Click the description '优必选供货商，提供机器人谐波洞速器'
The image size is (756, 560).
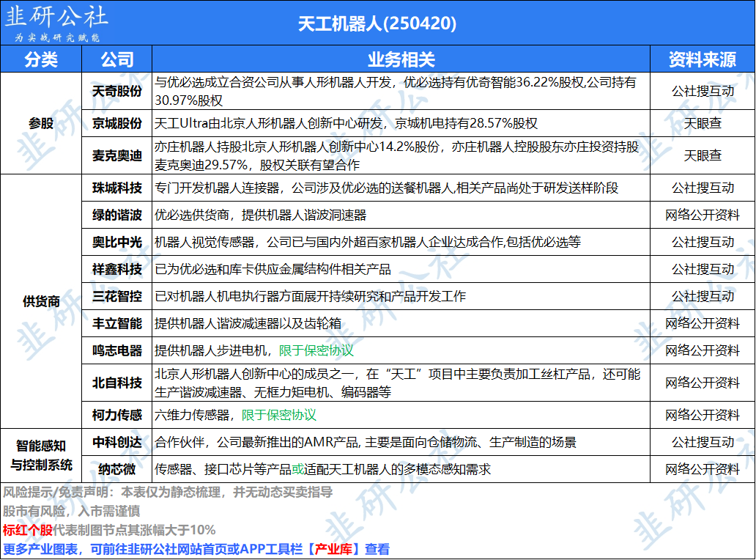point(260,215)
